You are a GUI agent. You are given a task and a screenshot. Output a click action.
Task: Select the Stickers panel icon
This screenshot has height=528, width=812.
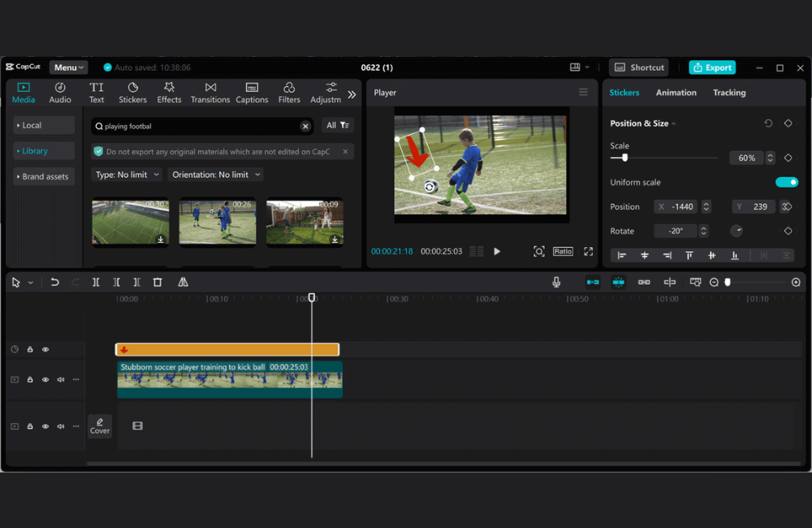pyautogui.click(x=132, y=92)
